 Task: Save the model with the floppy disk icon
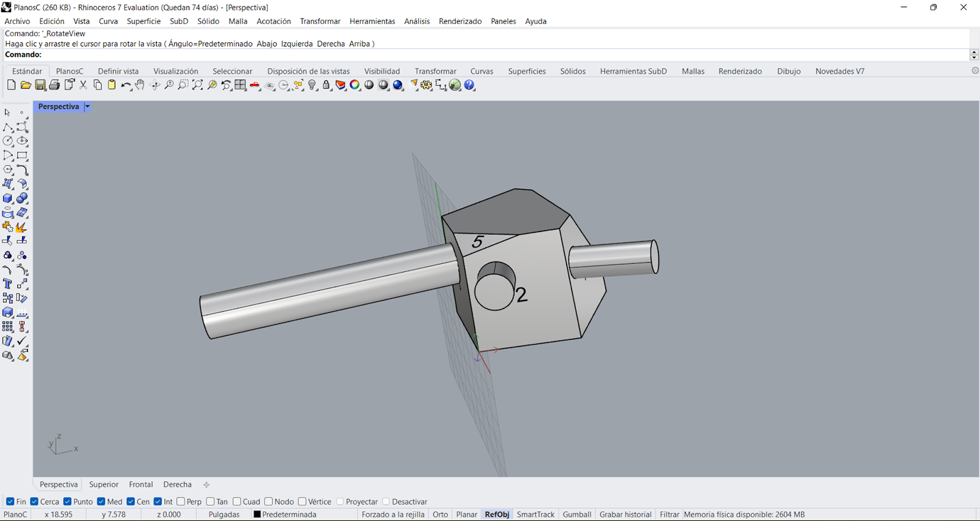pyautogui.click(x=40, y=85)
